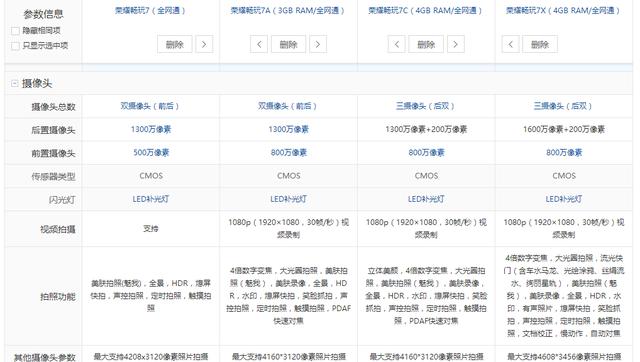The height and width of the screenshot is (362, 640).
Task: Select 1600万像素+200万像素 rear camera text
Action: [564, 129]
